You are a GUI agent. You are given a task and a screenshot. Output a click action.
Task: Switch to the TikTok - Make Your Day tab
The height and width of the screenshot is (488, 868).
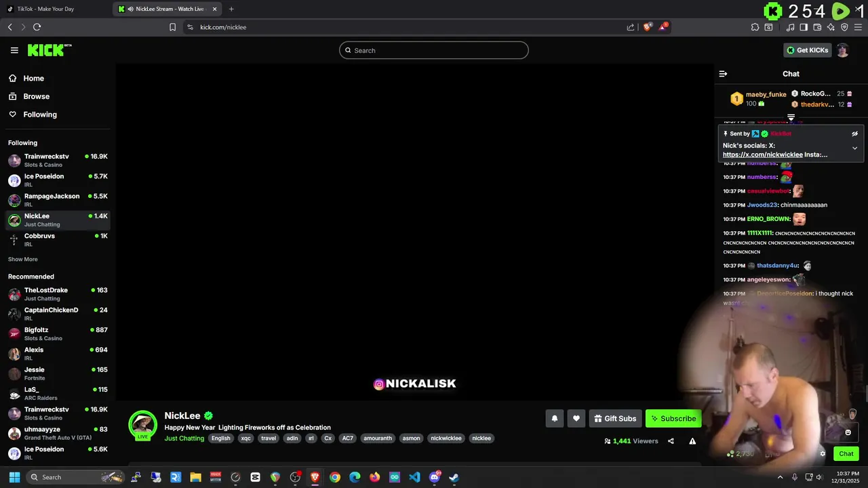click(x=56, y=9)
